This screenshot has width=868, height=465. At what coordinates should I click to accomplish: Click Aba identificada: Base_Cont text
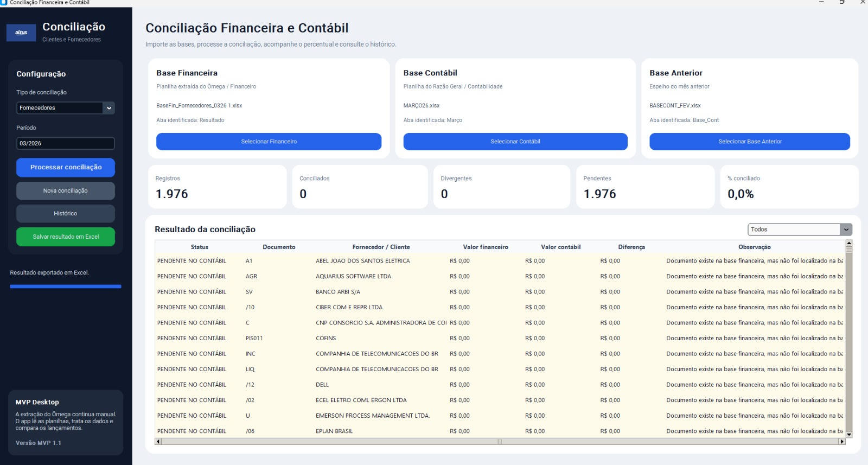click(684, 120)
